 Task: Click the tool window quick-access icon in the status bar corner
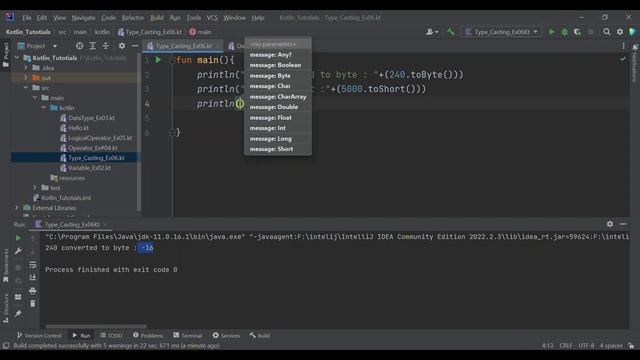pyautogui.click(x=6, y=346)
